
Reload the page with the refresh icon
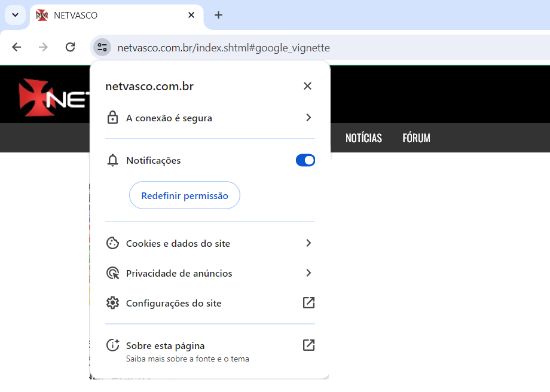70,47
